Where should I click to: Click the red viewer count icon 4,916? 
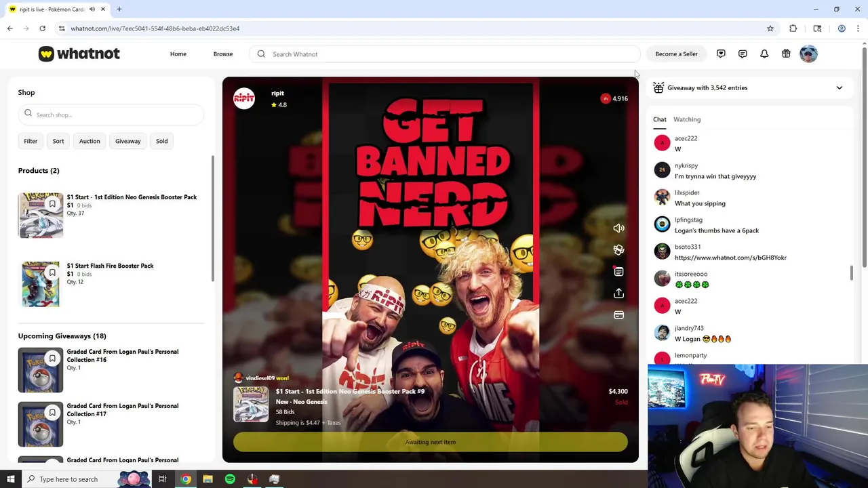(606, 98)
